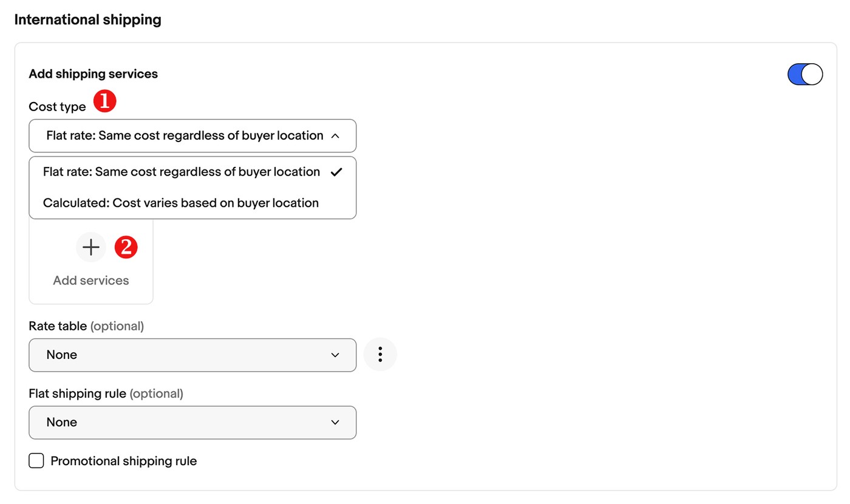The height and width of the screenshot is (504, 850).
Task: Open the Rate table None dropdown
Action: click(192, 355)
